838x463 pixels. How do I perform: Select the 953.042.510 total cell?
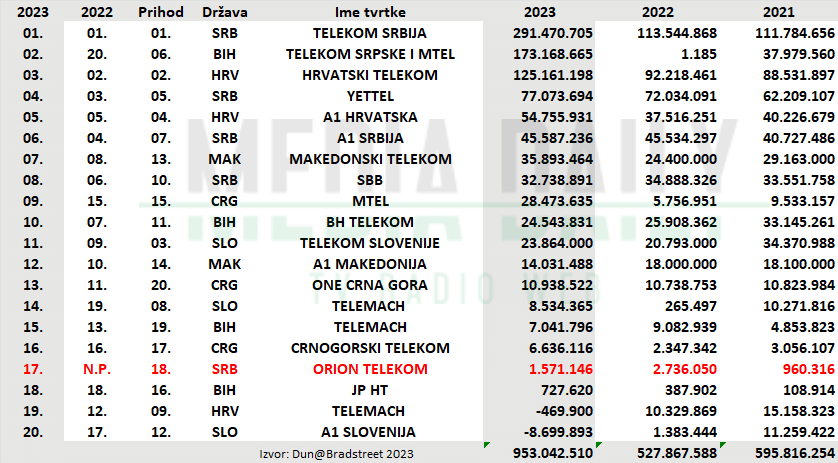coord(553,453)
